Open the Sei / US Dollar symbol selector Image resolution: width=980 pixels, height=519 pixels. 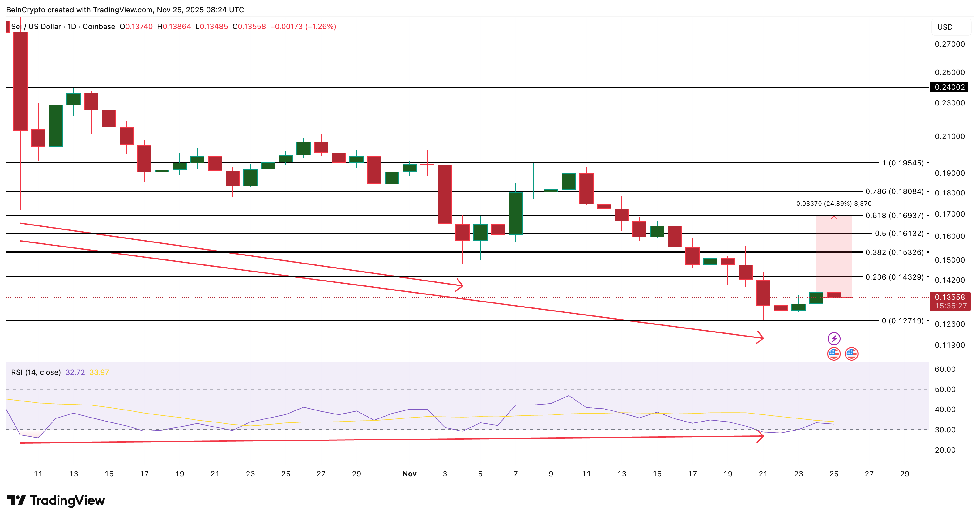pyautogui.click(x=36, y=27)
